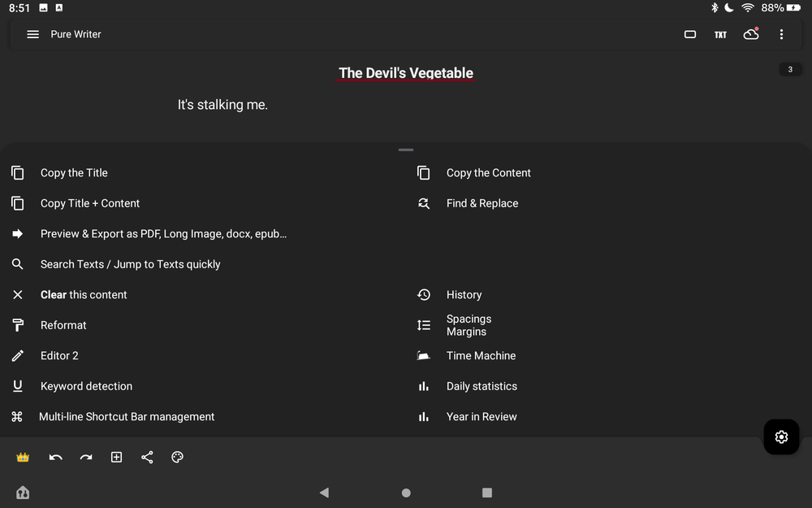The image size is (812, 508).
Task: Place cursor in text It's stalking me.
Action: click(222, 105)
